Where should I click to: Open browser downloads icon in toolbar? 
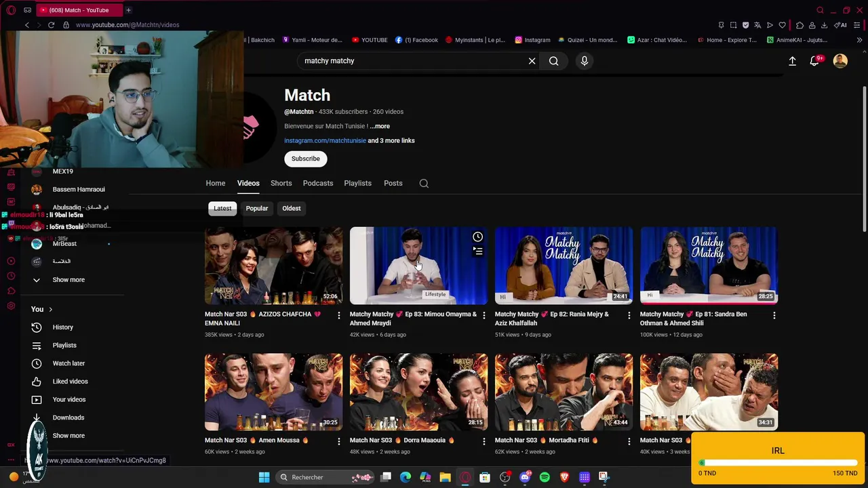(x=824, y=25)
